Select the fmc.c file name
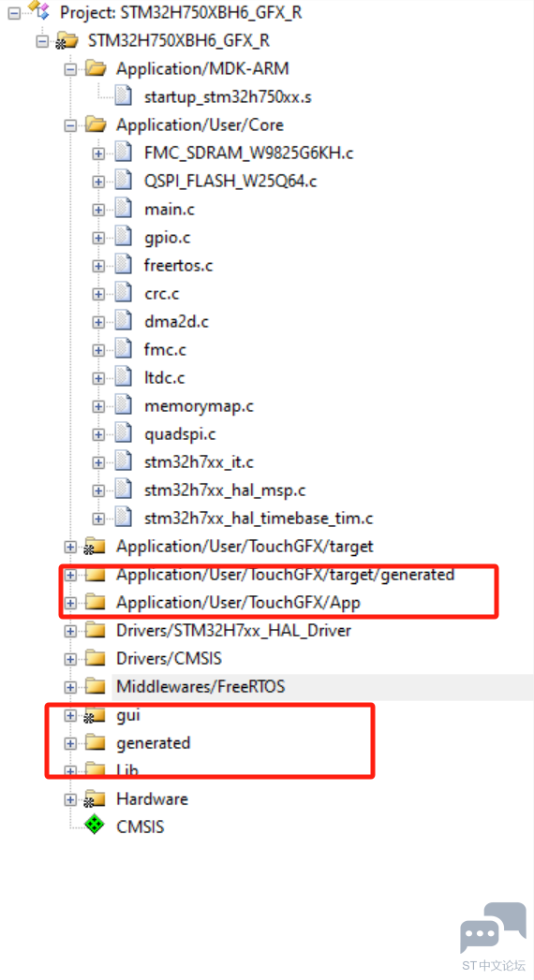The width and height of the screenshot is (534, 980). (165, 349)
